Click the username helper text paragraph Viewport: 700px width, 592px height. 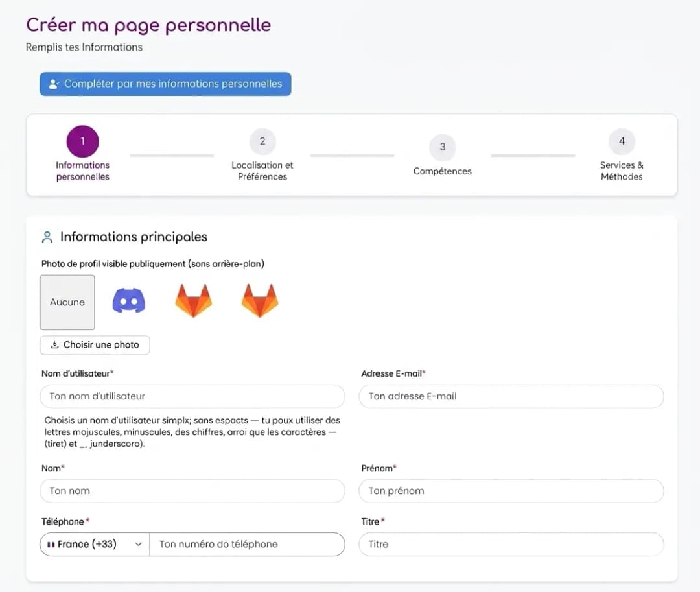pyautogui.click(x=192, y=432)
